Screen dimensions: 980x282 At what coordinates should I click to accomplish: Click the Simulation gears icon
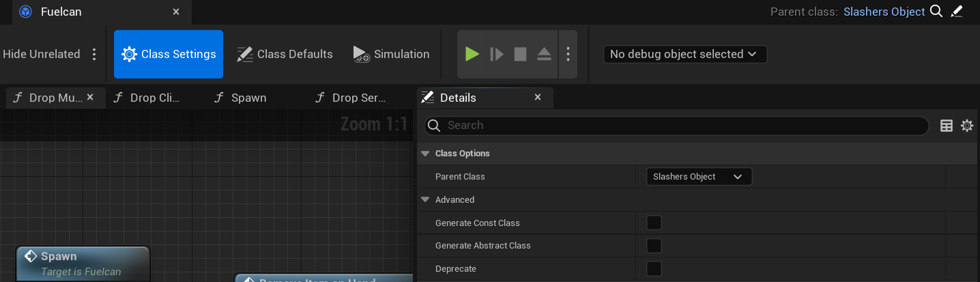coord(362,54)
